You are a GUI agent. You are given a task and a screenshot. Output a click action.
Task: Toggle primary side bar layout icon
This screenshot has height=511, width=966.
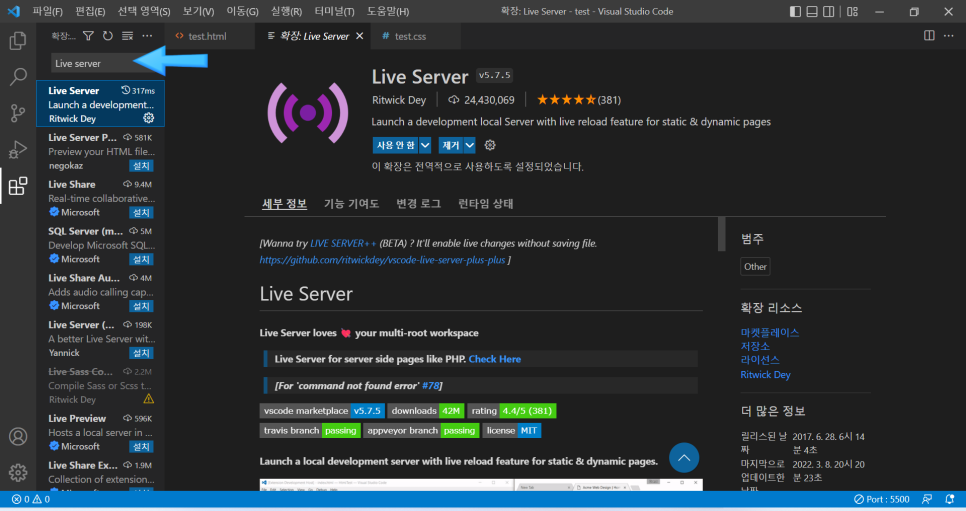pyautogui.click(x=795, y=11)
